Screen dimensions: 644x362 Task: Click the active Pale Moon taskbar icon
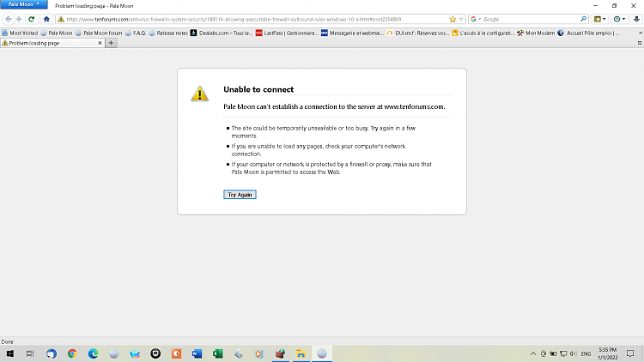(322, 353)
